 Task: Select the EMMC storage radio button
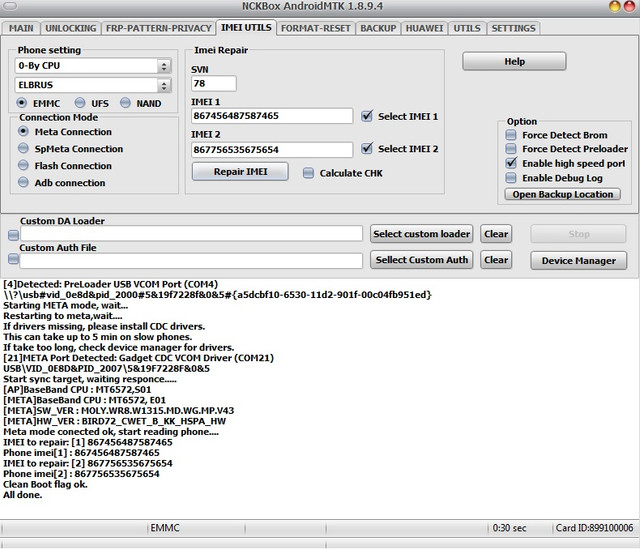click(x=22, y=103)
